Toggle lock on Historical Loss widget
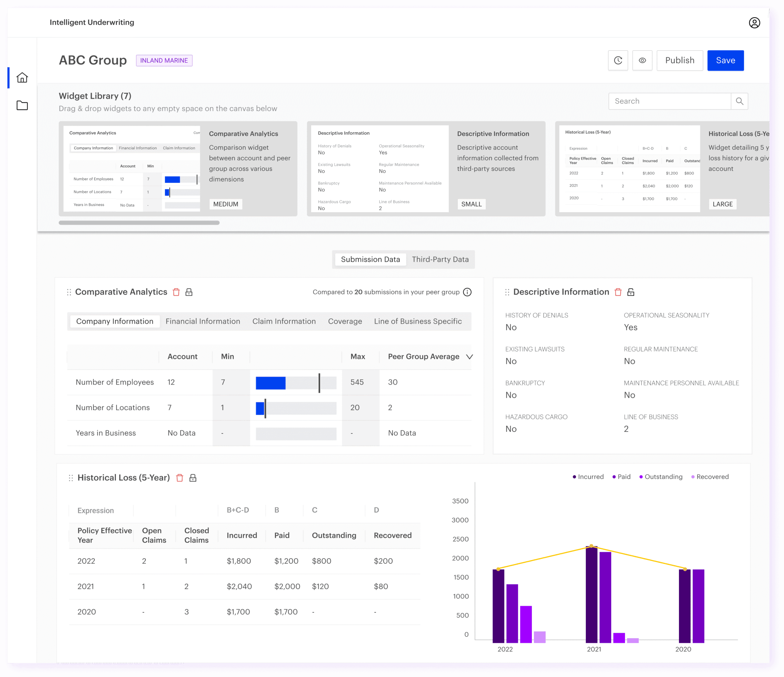Image resolution: width=784 pixels, height=677 pixels. 193,478
